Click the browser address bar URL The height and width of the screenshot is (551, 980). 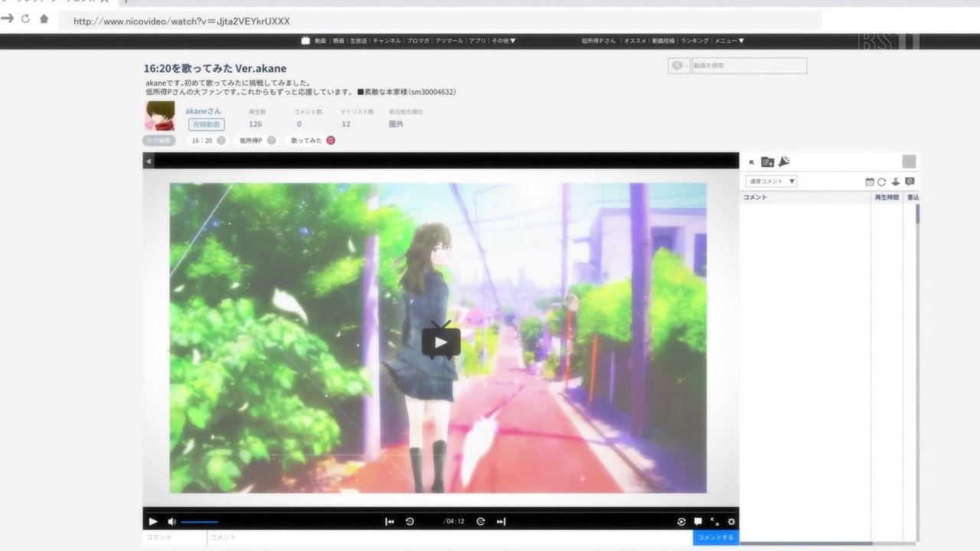181,21
